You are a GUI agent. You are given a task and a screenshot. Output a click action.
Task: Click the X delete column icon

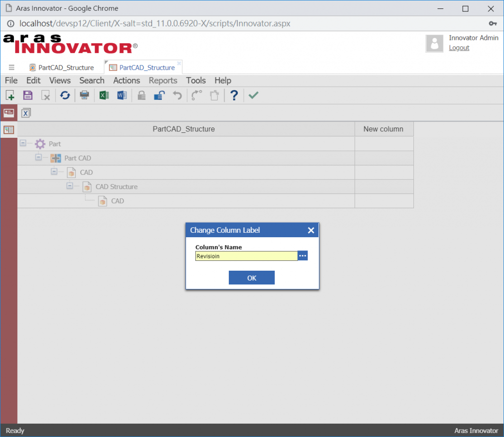[26, 113]
